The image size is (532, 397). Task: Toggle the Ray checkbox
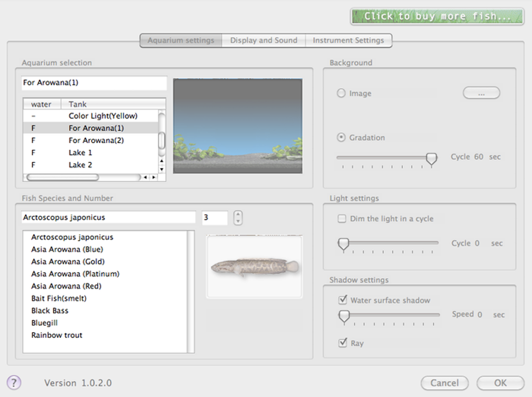click(x=342, y=343)
